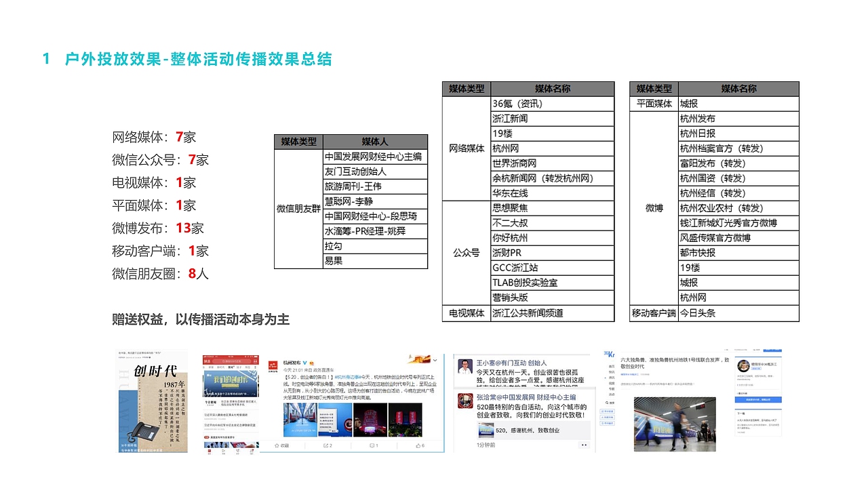The image size is (868, 488).
Task: Toggle the 收藏 favorite star on the Weibo post
Action: [x=277, y=446]
